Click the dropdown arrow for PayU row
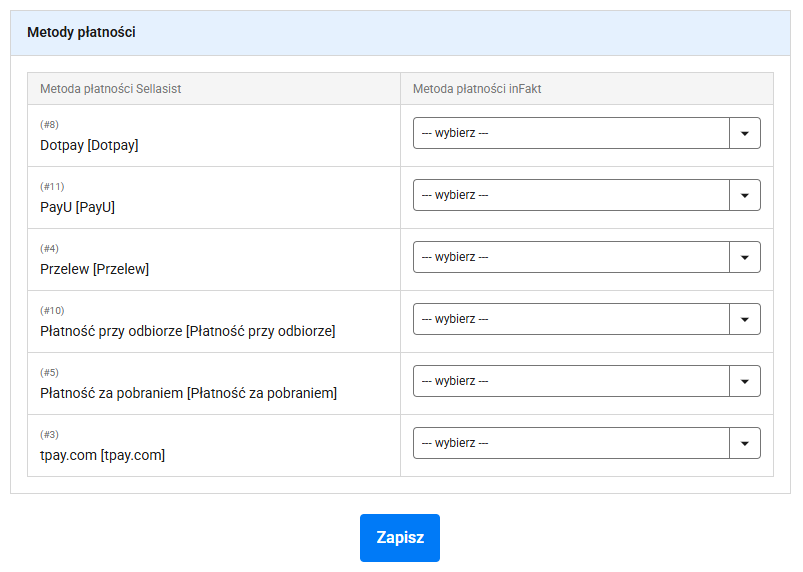Viewport: 803px width, 572px height. tap(745, 195)
